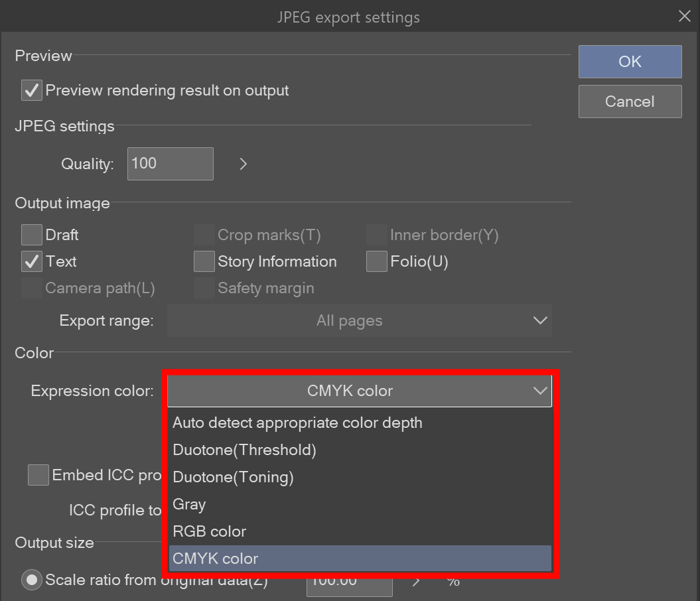700x601 pixels.
Task: Click the Cancel button
Action: tap(630, 101)
